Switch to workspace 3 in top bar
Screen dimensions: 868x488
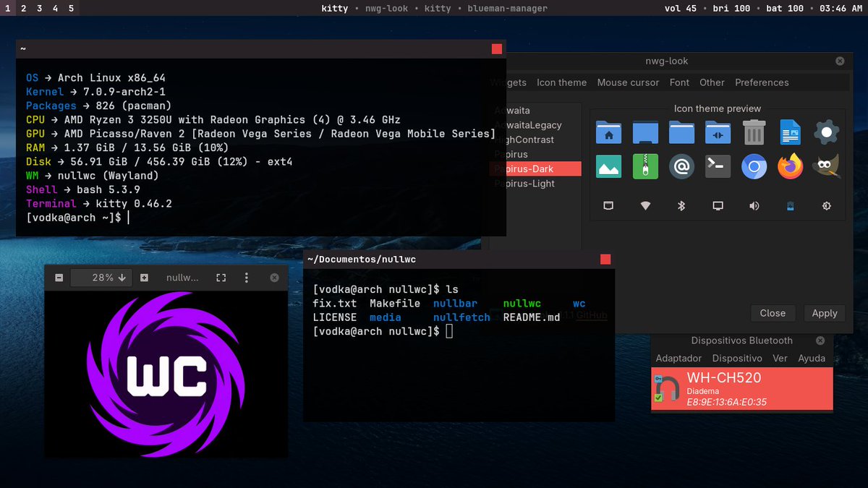39,8
